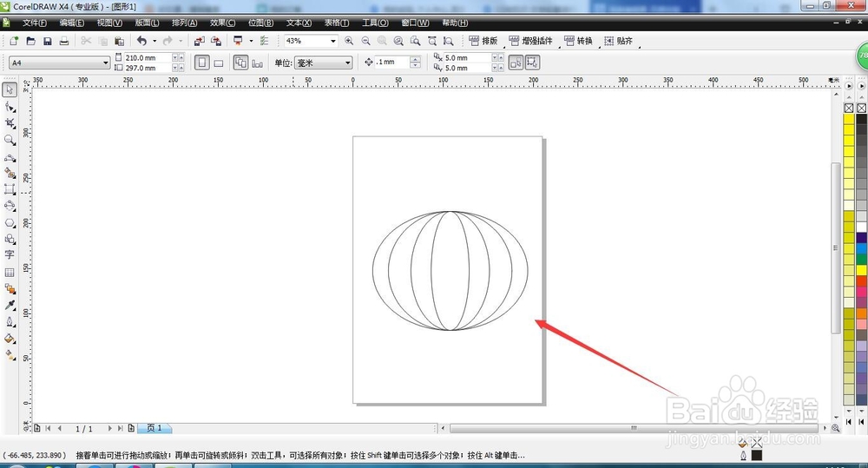The image size is (868, 468).
Task: Open the paper size A4 dropdown
Action: click(105, 63)
